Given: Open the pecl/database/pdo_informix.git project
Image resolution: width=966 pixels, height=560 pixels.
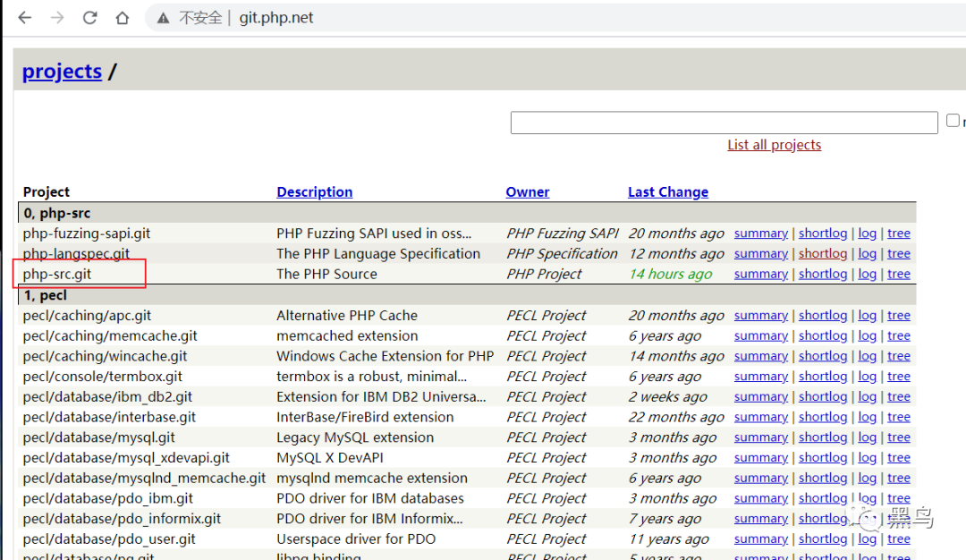Looking at the screenshot, I should click(122, 519).
